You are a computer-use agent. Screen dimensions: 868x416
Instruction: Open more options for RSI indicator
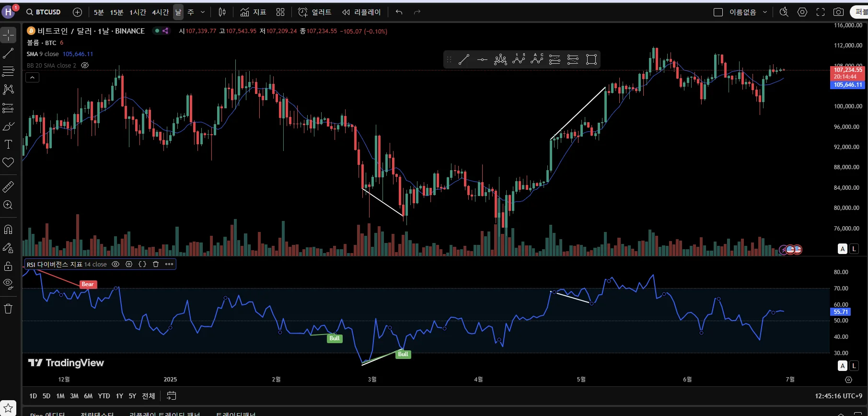(169, 264)
